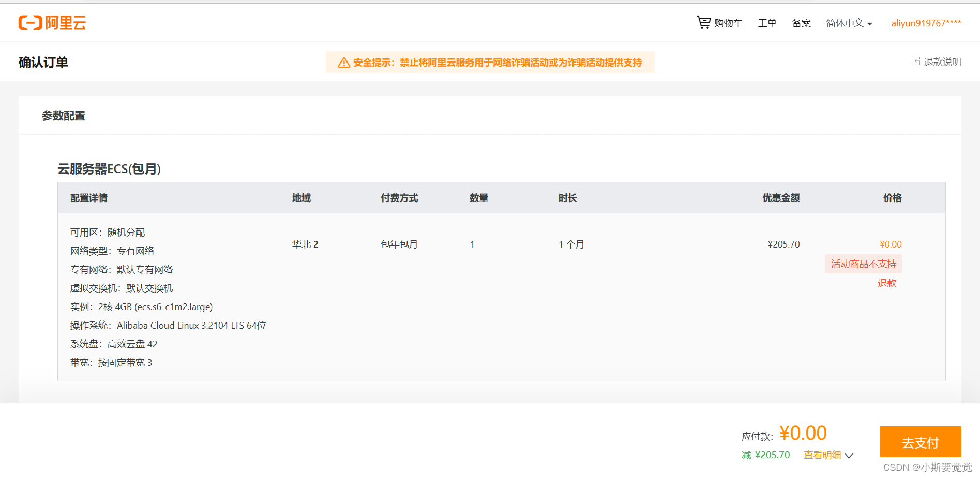Click the Aliyun logo

52,23
